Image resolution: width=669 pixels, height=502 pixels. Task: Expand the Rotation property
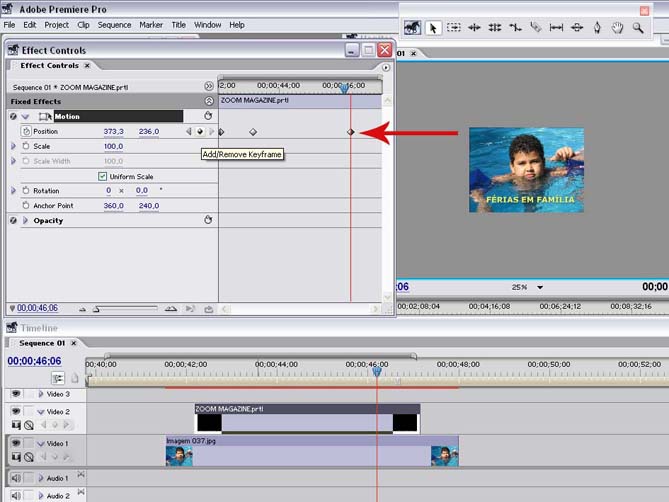(14, 191)
